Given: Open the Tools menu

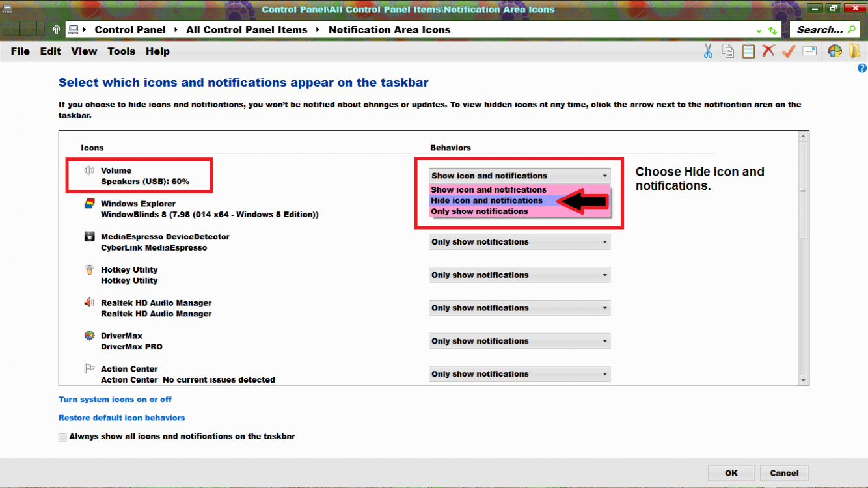Looking at the screenshot, I should [x=121, y=51].
